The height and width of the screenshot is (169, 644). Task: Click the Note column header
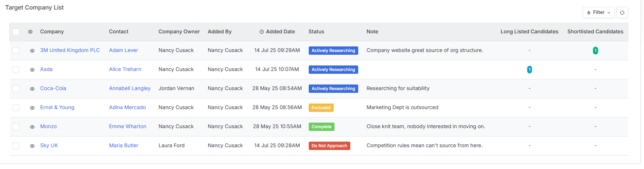[372, 32]
